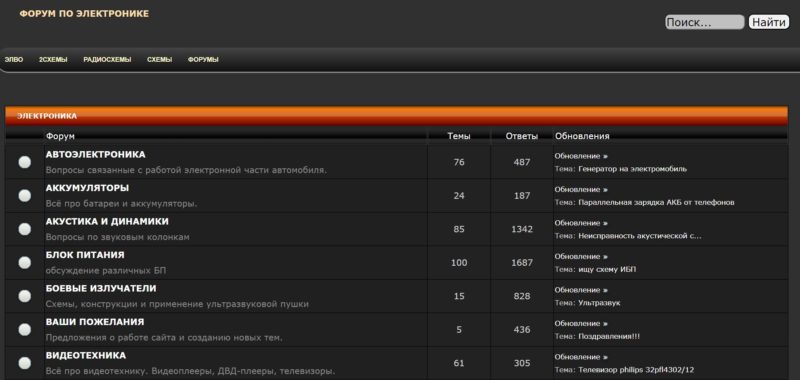Click the status icon beside ВАШИ ПОЖЕЛАНИЯ
800x380 pixels.
[24, 330]
